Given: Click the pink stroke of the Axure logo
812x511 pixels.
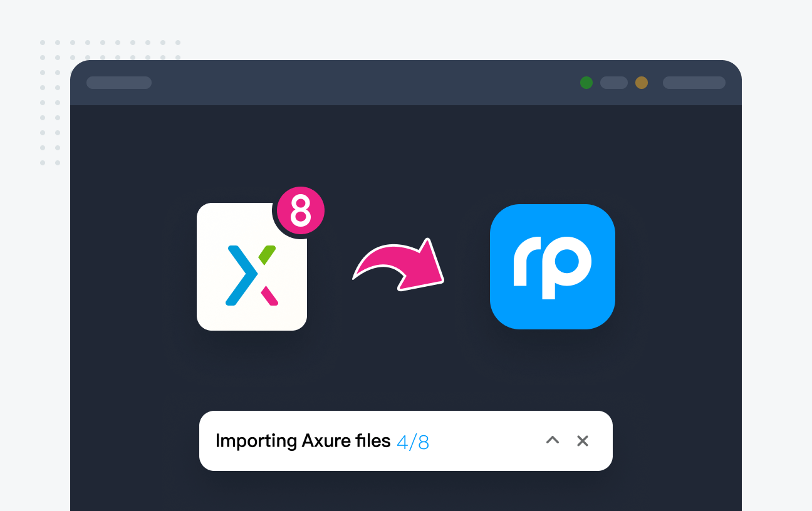Looking at the screenshot, I should click(x=269, y=295).
